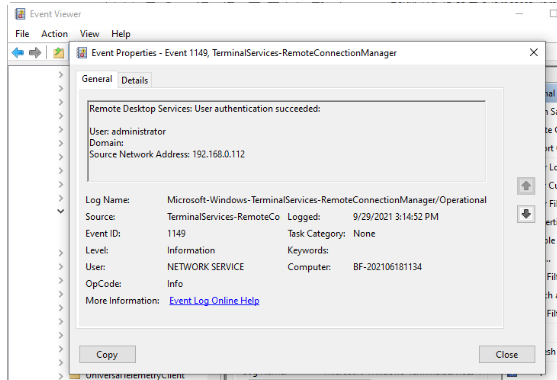Click the OpCode value Info
The width and height of the screenshot is (557, 380).
175,284
